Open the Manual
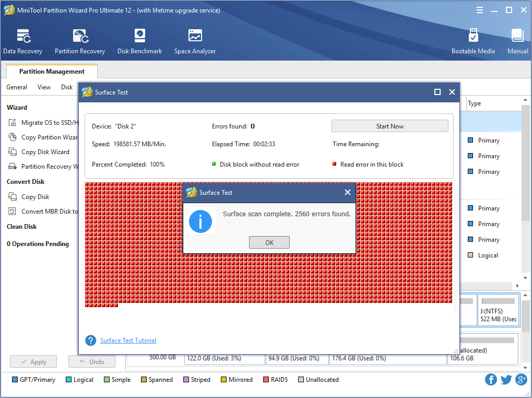This screenshot has height=398, width=532. point(517,41)
